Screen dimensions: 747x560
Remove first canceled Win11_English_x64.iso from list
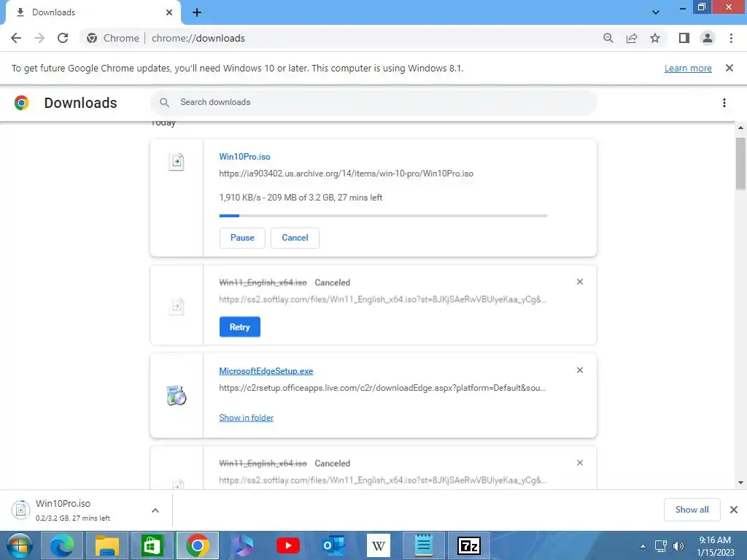point(580,282)
